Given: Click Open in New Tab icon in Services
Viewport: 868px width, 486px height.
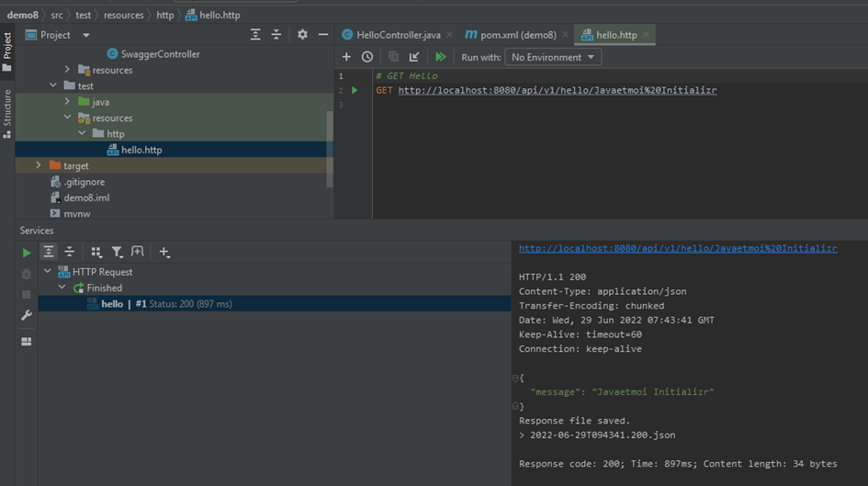Looking at the screenshot, I should [x=137, y=252].
